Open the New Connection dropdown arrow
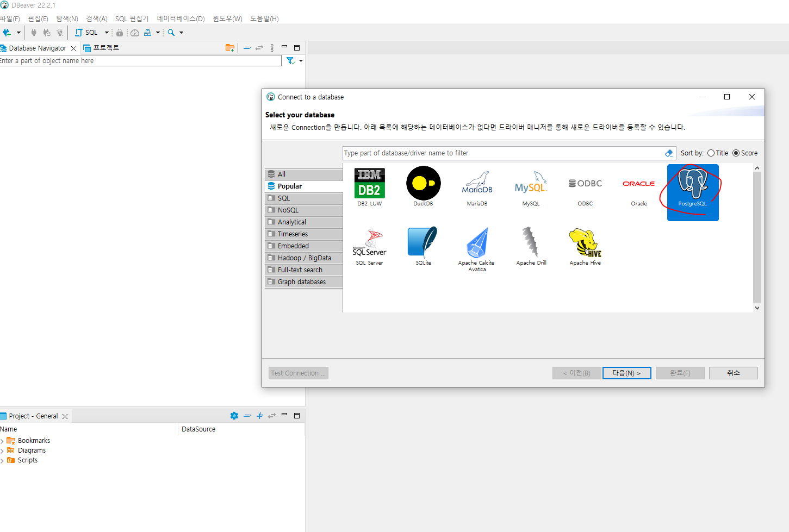The width and height of the screenshot is (789, 532). pyautogui.click(x=18, y=33)
